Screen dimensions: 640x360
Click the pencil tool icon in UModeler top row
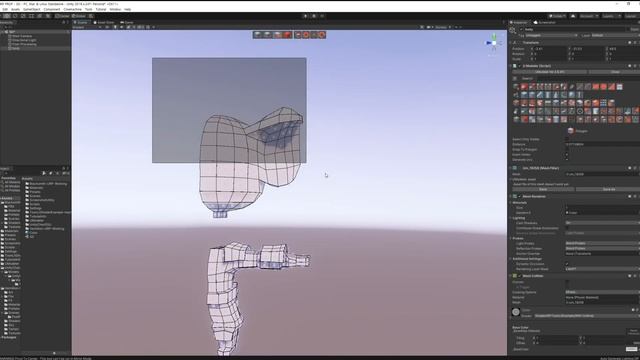point(572,87)
